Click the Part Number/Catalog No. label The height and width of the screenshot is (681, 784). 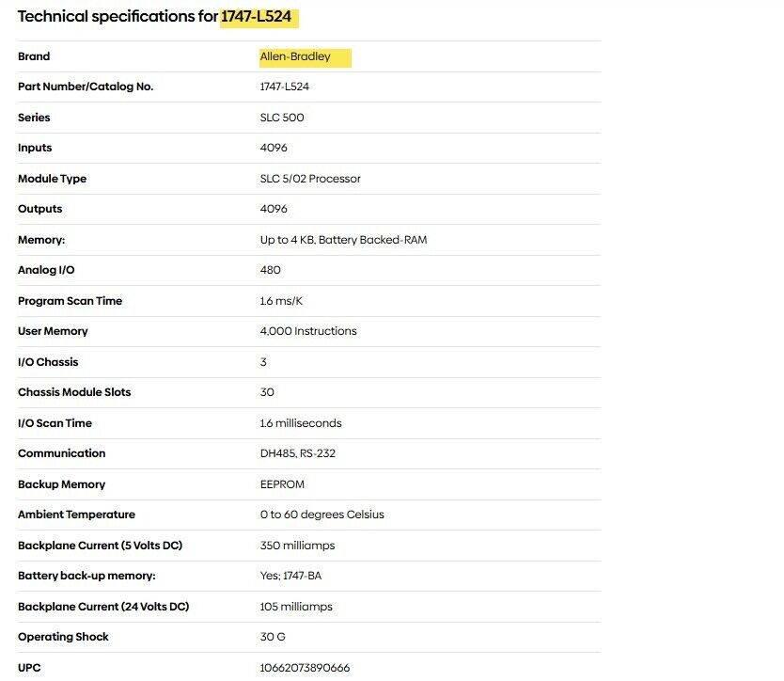86,87
